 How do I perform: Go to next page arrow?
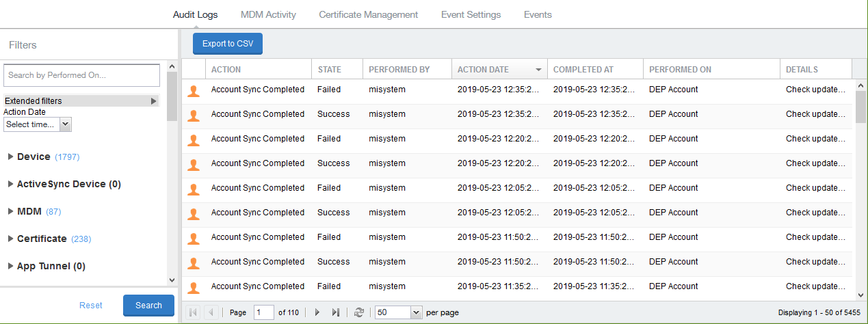pyautogui.click(x=317, y=312)
